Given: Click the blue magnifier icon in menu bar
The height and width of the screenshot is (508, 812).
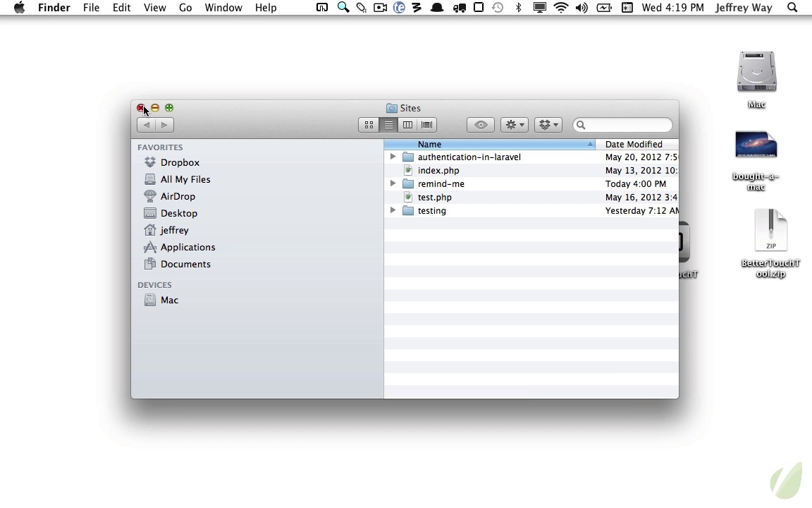Looking at the screenshot, I should (343, 8).
